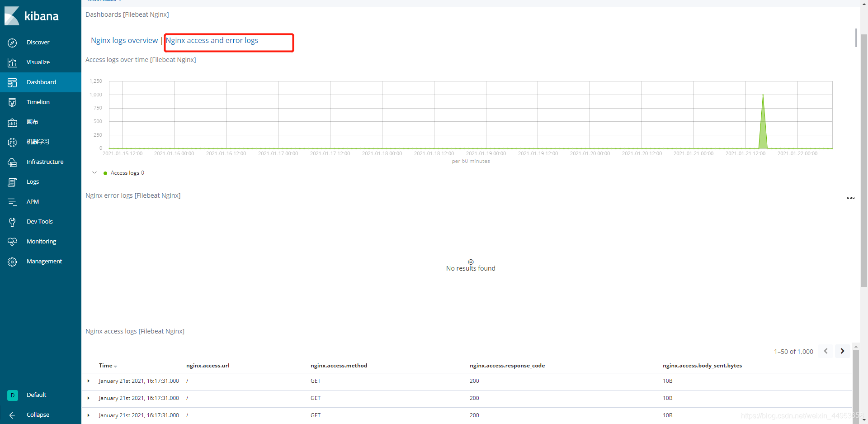Click Collapse arrow icon
Screen dimensions: 868x424
(12, 415)
